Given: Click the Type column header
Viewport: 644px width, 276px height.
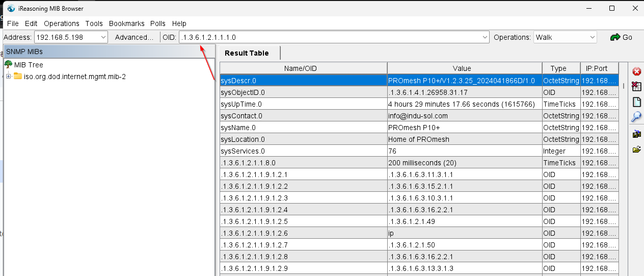Looking at the screenshot, I should (561, 68).
